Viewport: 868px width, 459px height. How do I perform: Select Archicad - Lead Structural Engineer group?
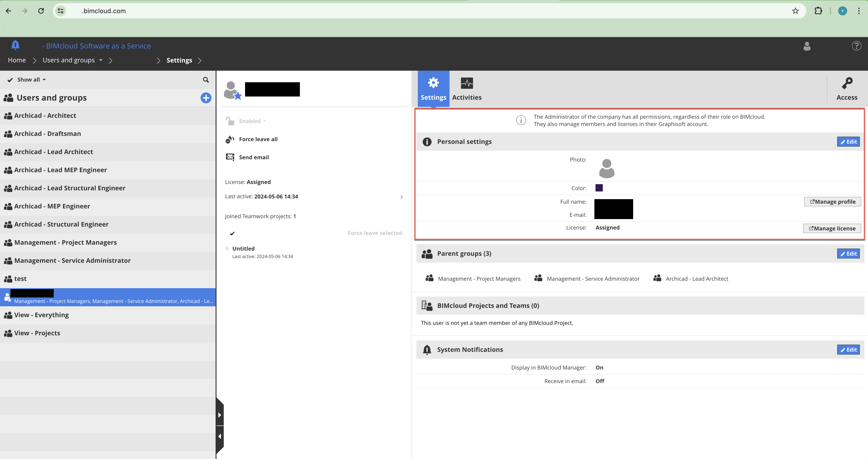tap(108, 188)
